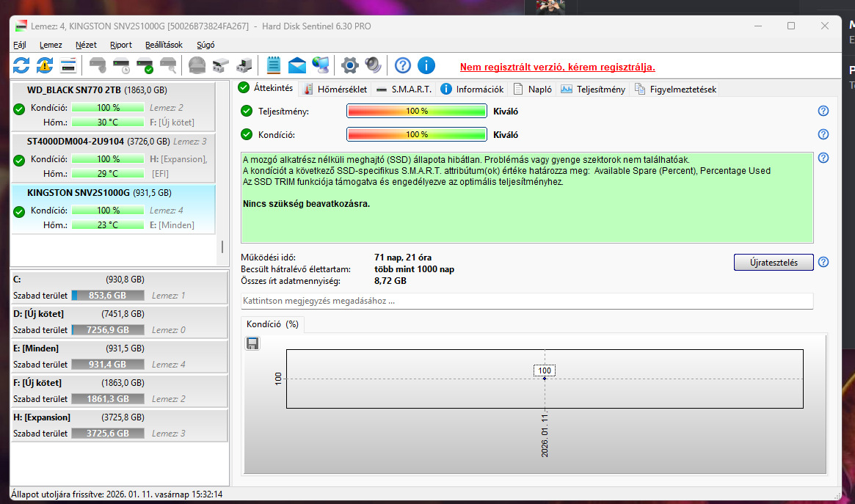Click the disk with magnifier toolbar icon
The width and height of the screenshot is (855, 504).
tap(169, 65)
